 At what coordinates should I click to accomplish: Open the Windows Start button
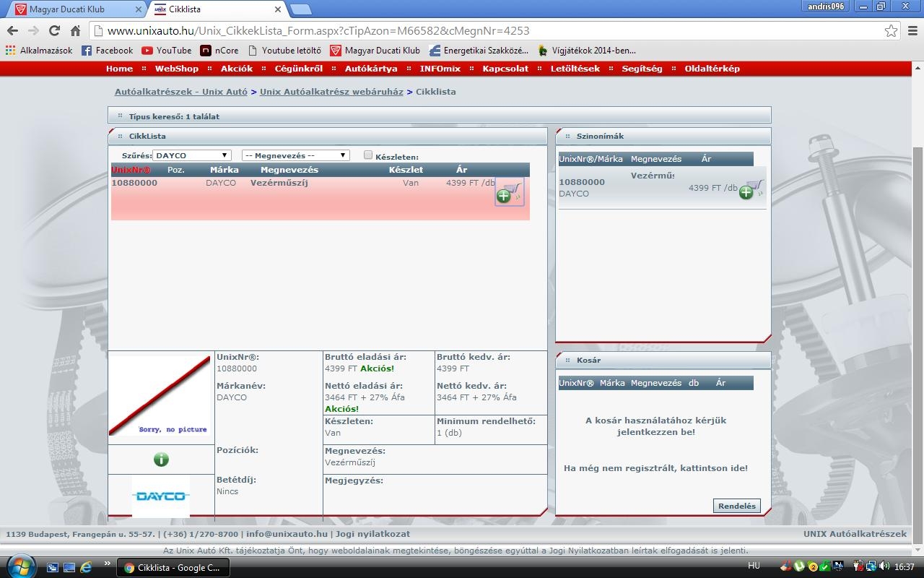19,565
